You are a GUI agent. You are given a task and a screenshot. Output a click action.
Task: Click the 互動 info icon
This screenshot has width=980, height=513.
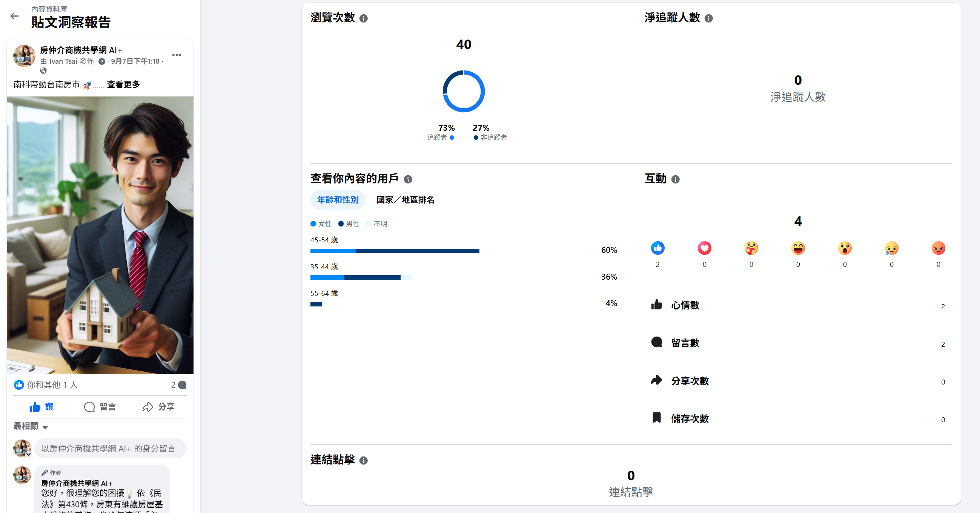[x=675, y=179]
